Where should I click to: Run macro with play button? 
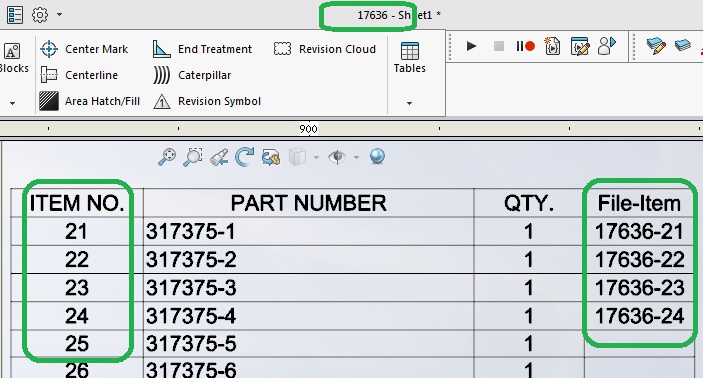tap(471, 46)
